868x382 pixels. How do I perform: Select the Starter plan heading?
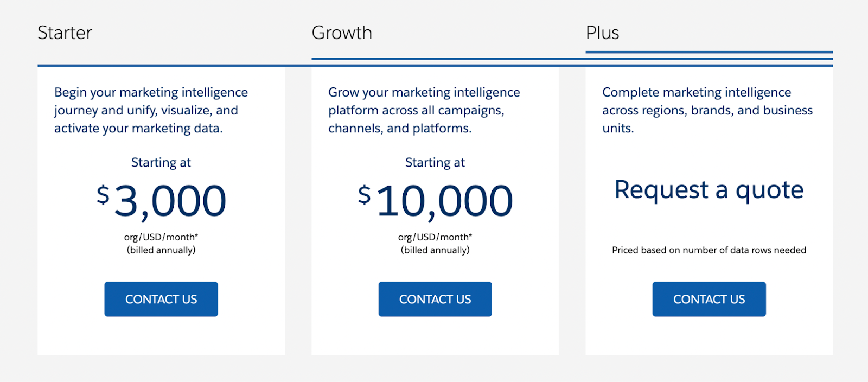65,33
